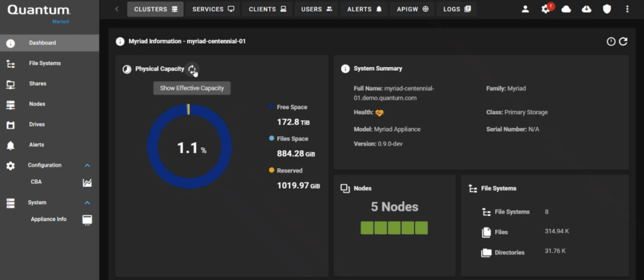Click the capacity donut chart

click(190, 147)
